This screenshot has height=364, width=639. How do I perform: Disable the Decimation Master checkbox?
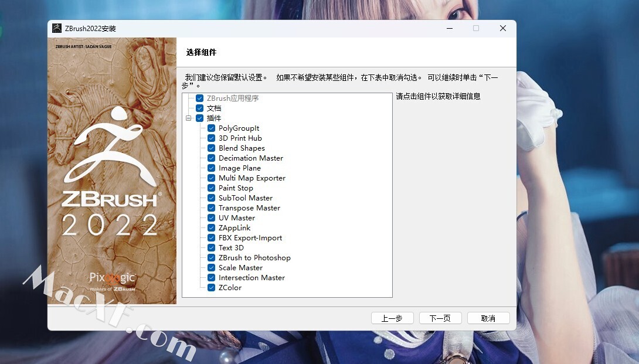[x=212, y=158]
